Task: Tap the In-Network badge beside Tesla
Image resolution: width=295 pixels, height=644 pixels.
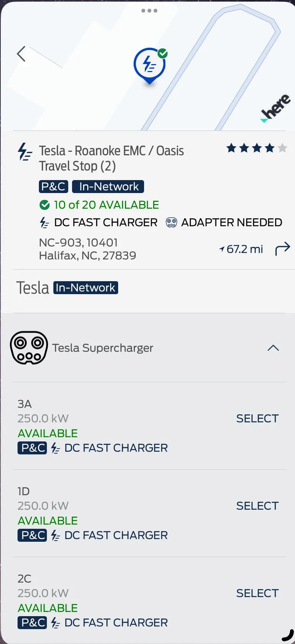Action: point(86,288)
